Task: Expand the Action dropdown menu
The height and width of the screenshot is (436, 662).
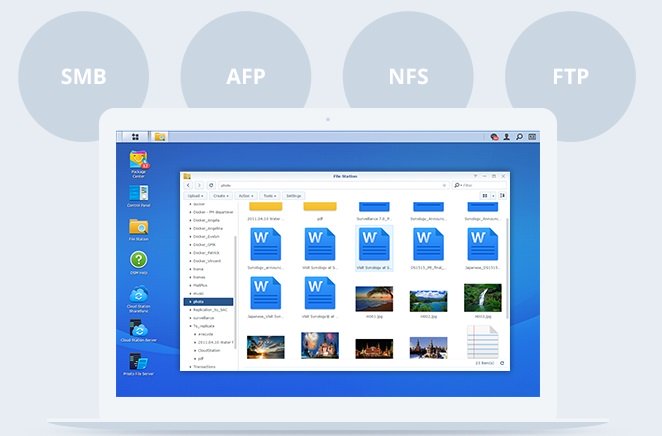Action: [246, 196]
